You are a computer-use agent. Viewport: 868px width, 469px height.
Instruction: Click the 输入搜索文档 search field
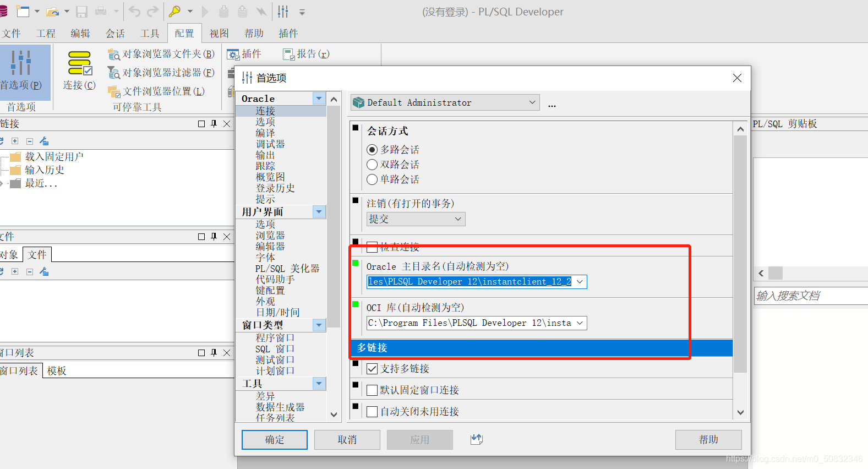tap(810, 296)
